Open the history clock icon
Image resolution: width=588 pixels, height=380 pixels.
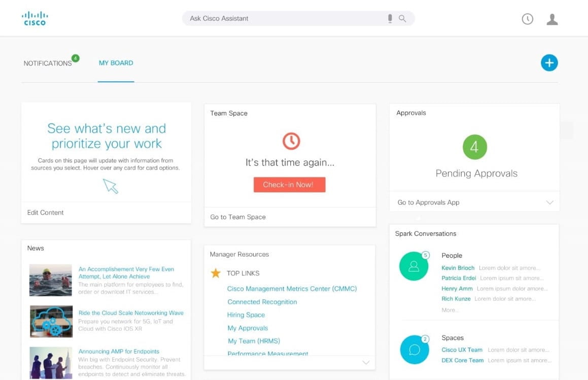click(527, 19)
